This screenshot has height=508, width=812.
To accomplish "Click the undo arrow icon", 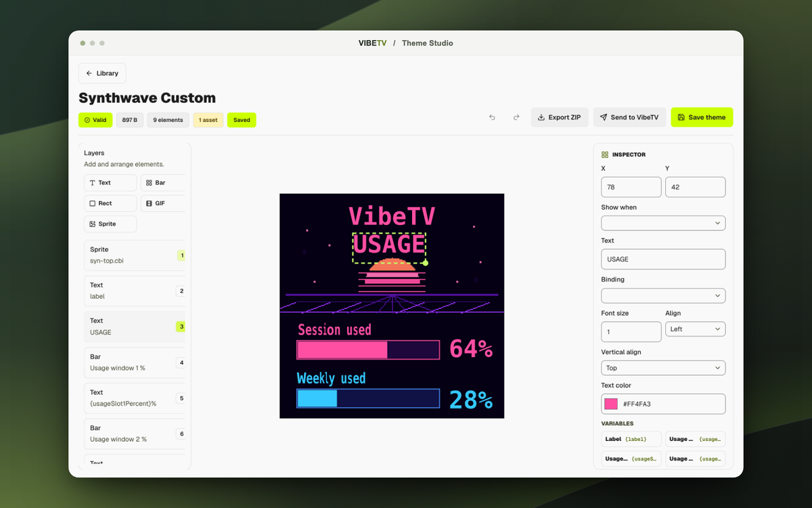I will click(493, 117).
